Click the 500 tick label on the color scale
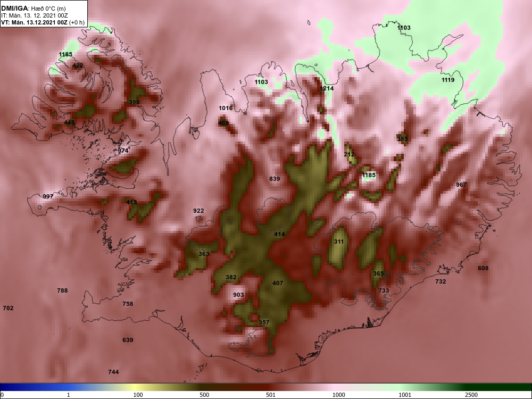Image resolution: width=532 pixels, height=399 pixels. click(x=204, y=395)
